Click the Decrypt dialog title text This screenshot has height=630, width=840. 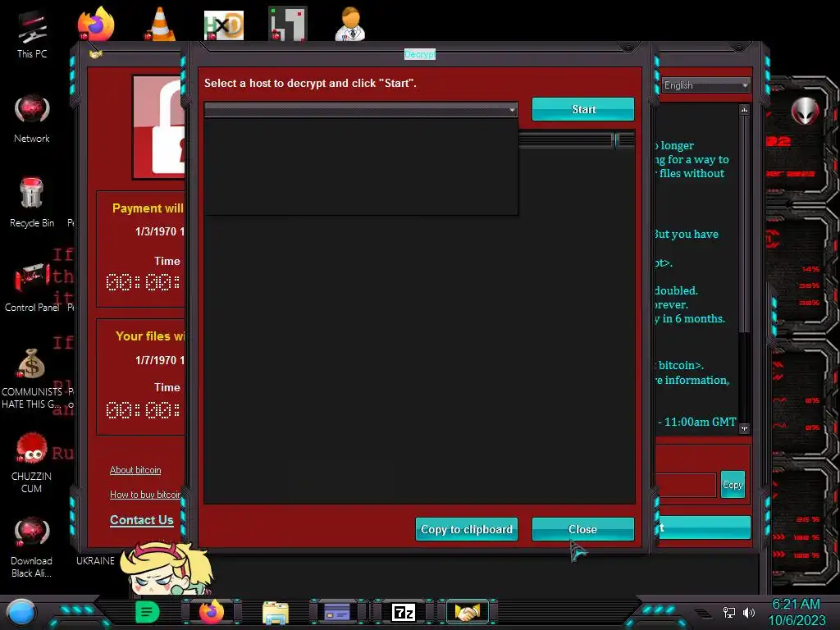pos(419,54)
